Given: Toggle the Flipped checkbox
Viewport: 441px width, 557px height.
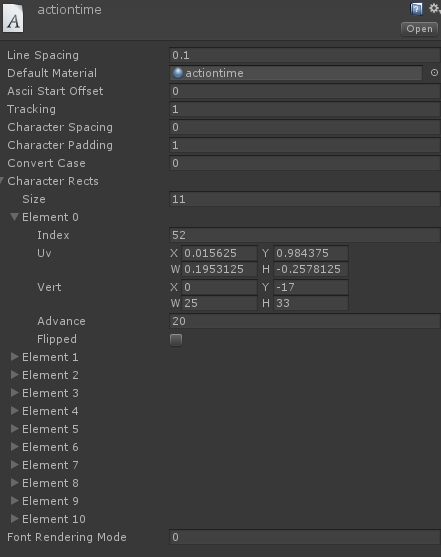Looking at the screenshot, I should point(176,340).
